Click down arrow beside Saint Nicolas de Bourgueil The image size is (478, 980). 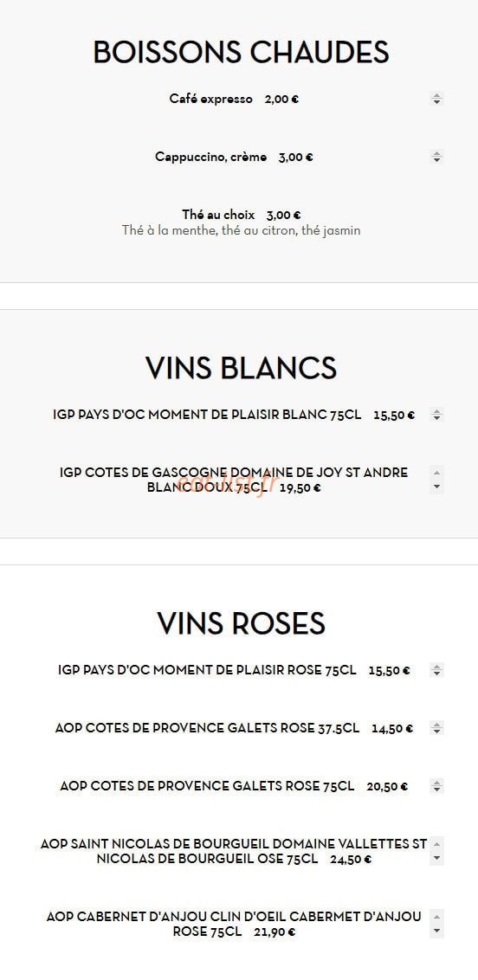point(436,858)
